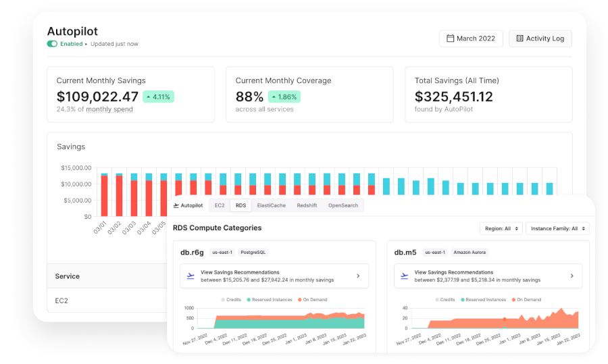Select the ElastiCache tab
Screen dimensions: 608x364
(x=272, y=205)
